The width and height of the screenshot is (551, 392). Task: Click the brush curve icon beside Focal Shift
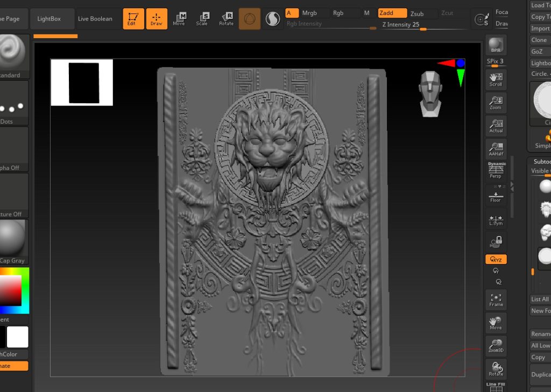click(x=482, y=19)
